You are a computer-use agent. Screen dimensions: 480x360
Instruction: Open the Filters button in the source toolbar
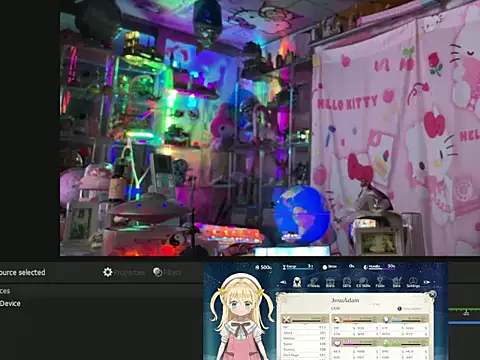pyautogui.click(x=167, y=272)
